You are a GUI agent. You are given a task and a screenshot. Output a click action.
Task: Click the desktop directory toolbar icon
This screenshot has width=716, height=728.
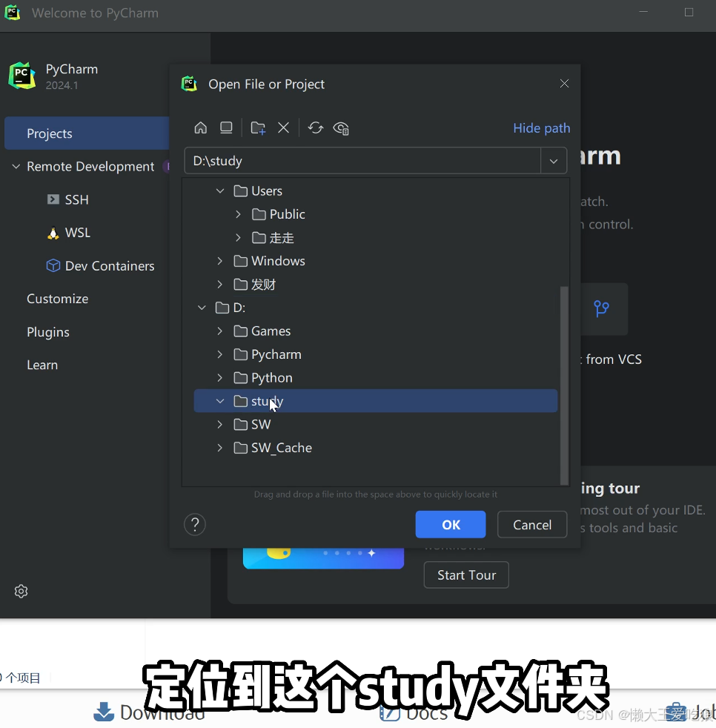226,128
